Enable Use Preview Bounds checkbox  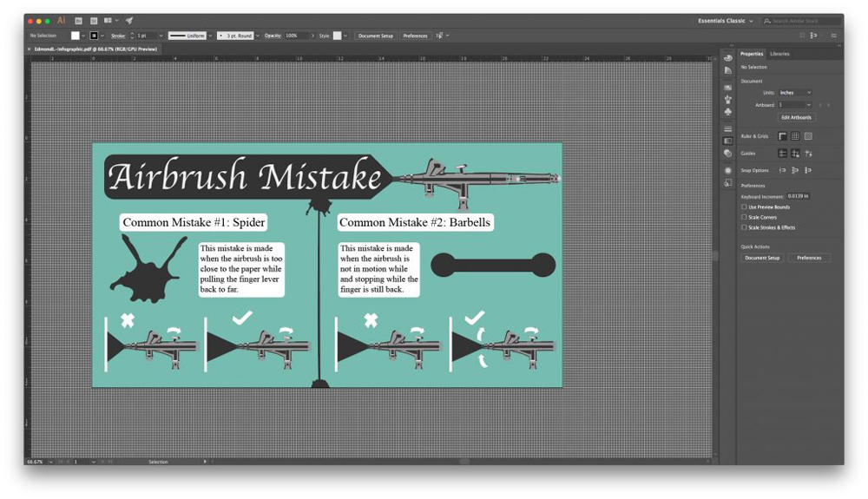click(744, 207)
